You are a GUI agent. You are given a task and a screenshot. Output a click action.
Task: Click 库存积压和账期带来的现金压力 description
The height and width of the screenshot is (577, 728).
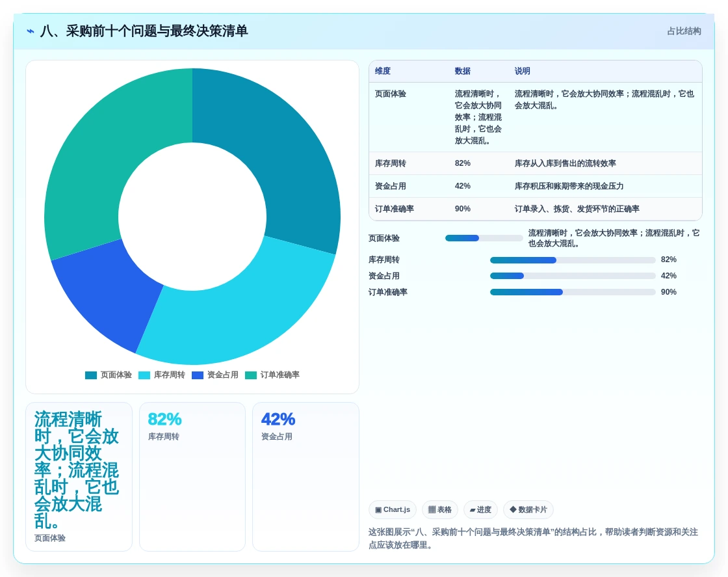click(569, 186)
